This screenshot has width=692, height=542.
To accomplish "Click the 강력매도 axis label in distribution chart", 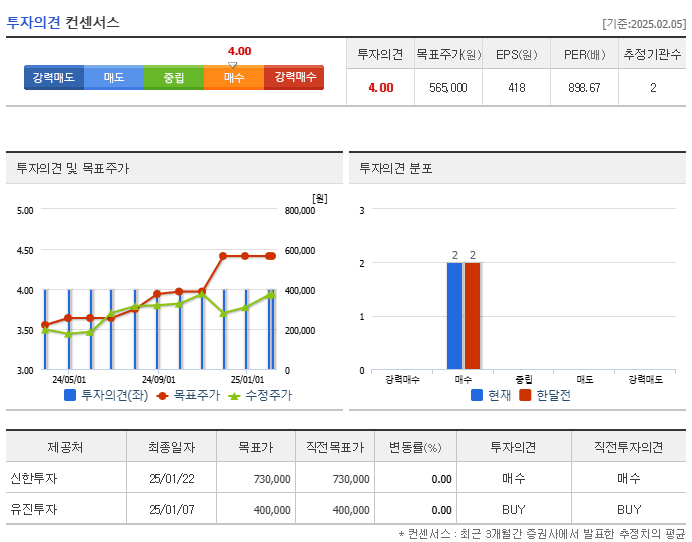I will pyautogui.click(x=646, y=380).
